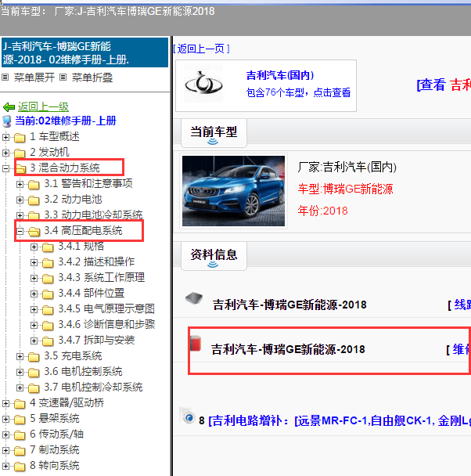Select 3.1 警告和注意事项 tree item
The height and width of the screenshot is (476, 471).
pos(88,184)
